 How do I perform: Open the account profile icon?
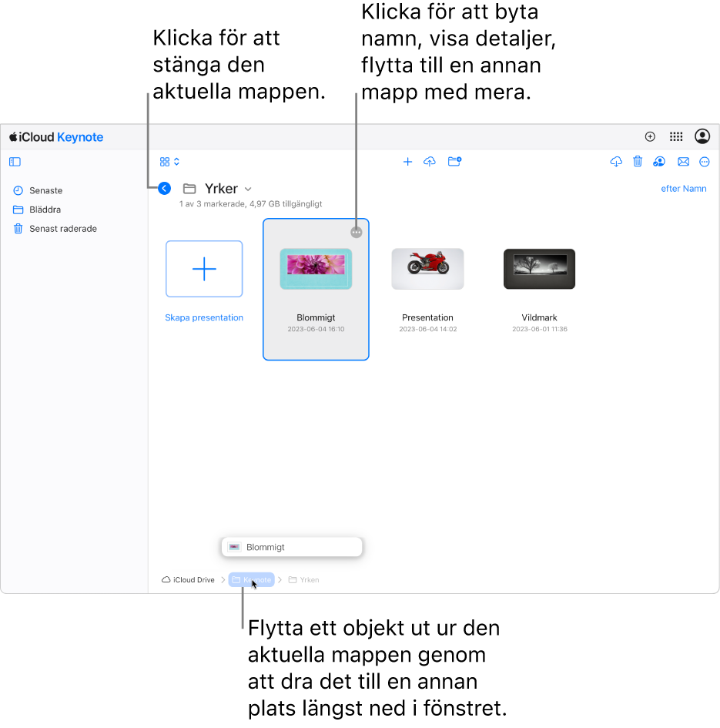pos(702,136)
